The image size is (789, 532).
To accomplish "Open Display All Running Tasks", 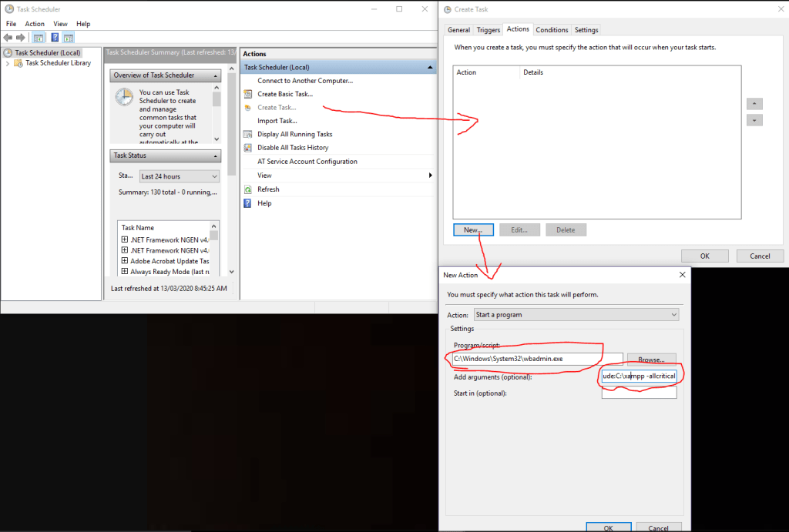I will pyautogui.click(x=294, y=134).
